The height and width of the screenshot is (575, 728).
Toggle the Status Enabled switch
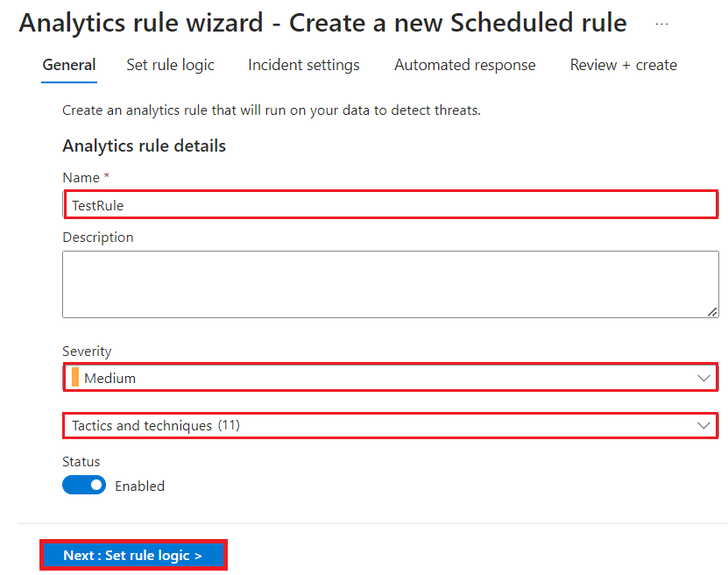coord(84,485)
